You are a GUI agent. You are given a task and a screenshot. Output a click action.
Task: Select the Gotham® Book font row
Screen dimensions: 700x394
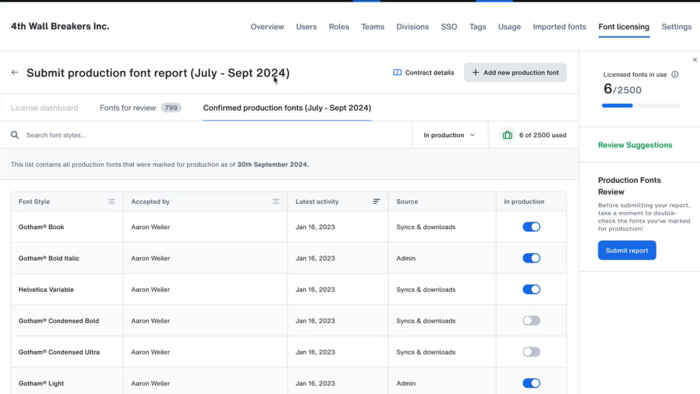tap(289, 227)
